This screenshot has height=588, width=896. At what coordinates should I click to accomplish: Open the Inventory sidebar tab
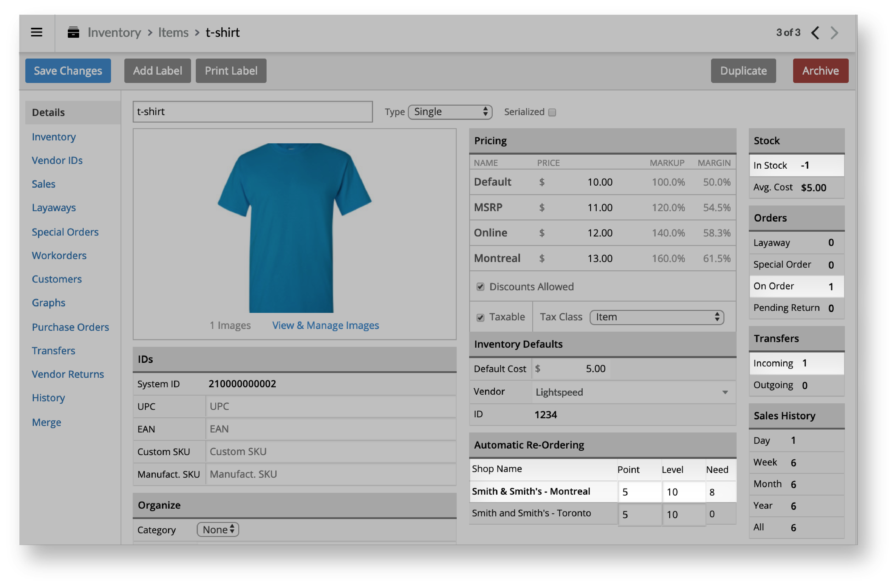tap(54, 137)
